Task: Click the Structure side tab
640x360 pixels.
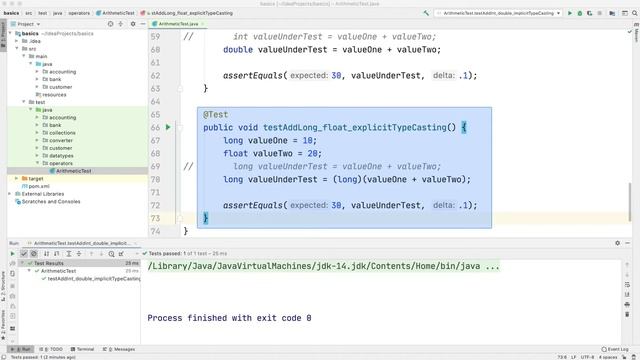Action: pos(3,287)
